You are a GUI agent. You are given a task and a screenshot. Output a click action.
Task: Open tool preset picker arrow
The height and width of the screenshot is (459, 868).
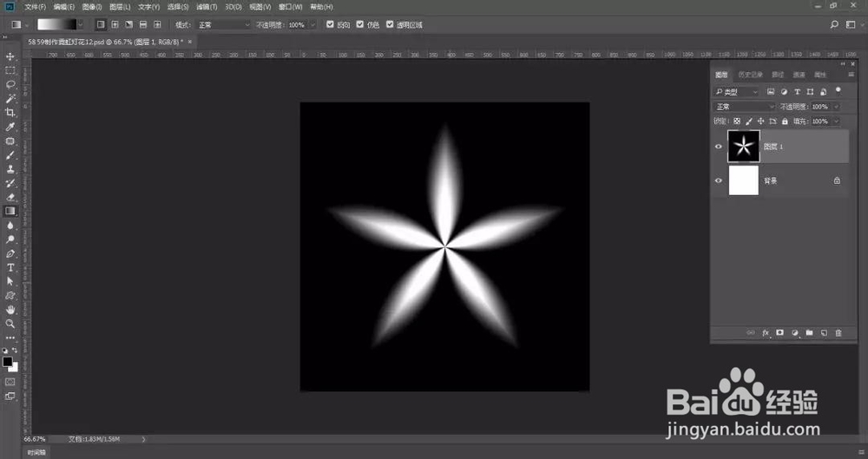(26, 25)
